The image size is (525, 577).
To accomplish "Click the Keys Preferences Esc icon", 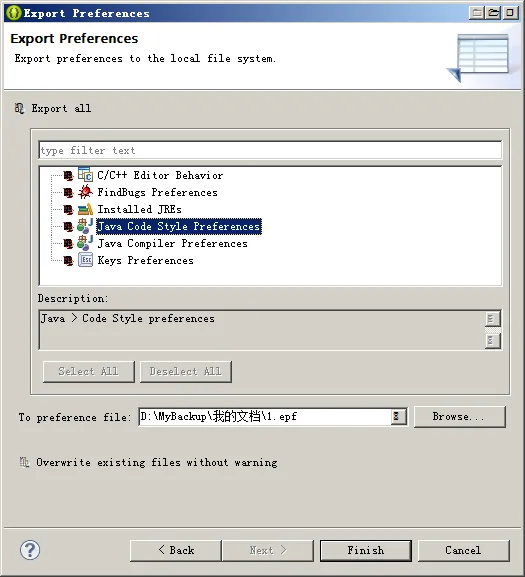I will coord(86,260).
